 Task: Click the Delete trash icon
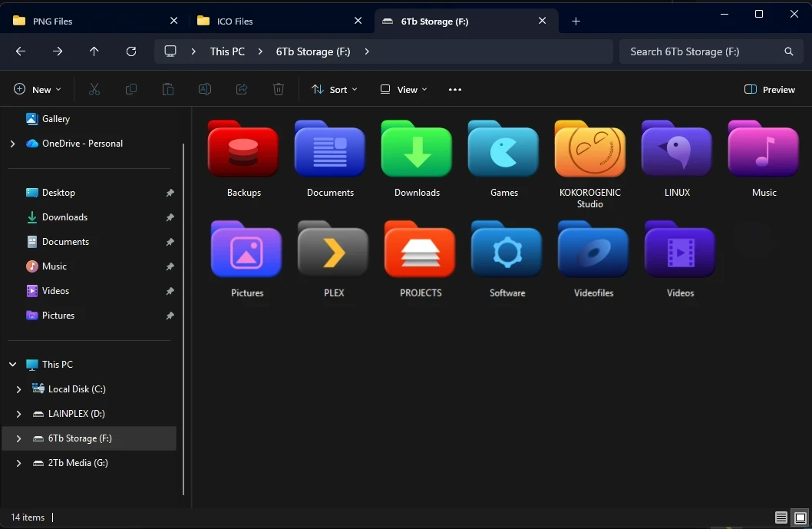279,89
